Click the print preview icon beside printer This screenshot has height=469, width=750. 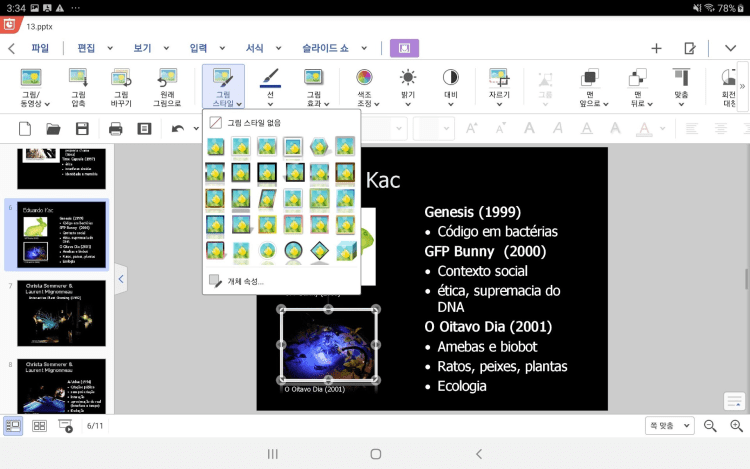(x=144, y=129)
